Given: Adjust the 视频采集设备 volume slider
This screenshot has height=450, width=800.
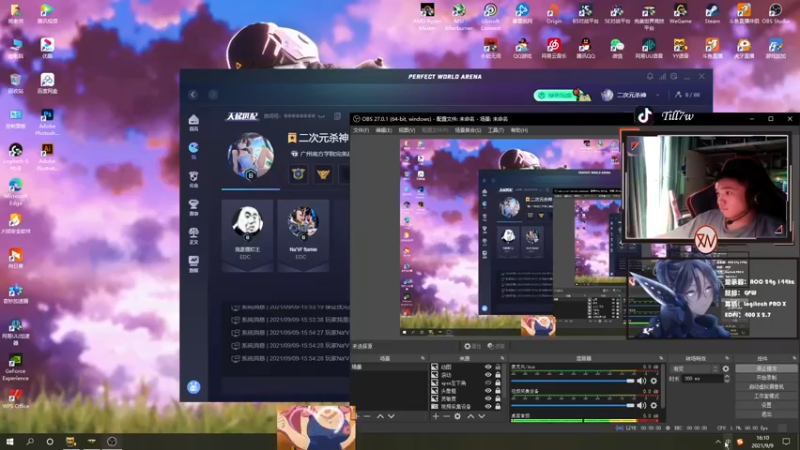Looking at the screenshot, I should point(572,405).
